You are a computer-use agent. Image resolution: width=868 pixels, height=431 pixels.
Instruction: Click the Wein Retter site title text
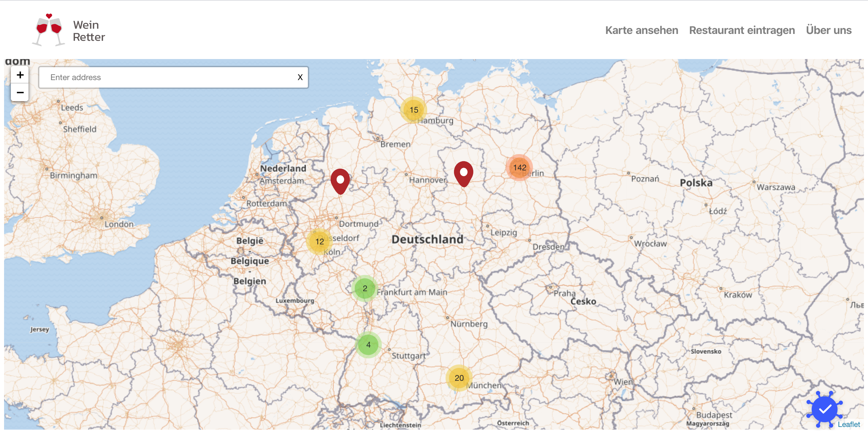[x=89, y=31]
